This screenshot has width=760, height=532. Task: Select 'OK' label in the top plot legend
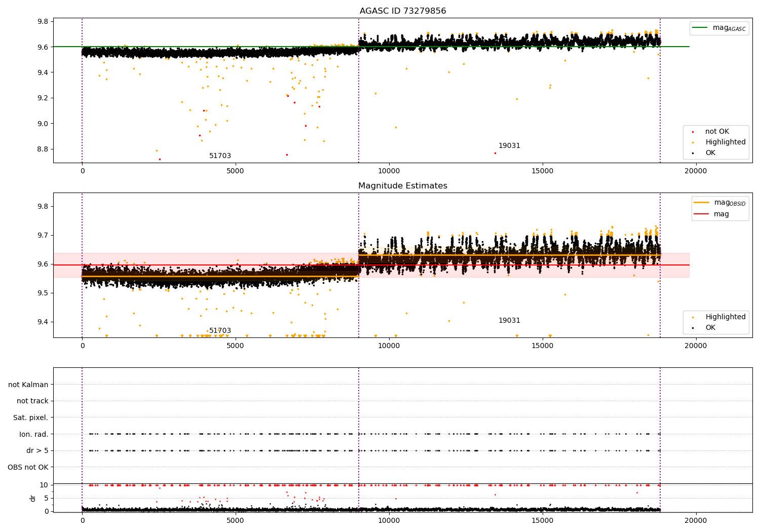click(710, 153)
